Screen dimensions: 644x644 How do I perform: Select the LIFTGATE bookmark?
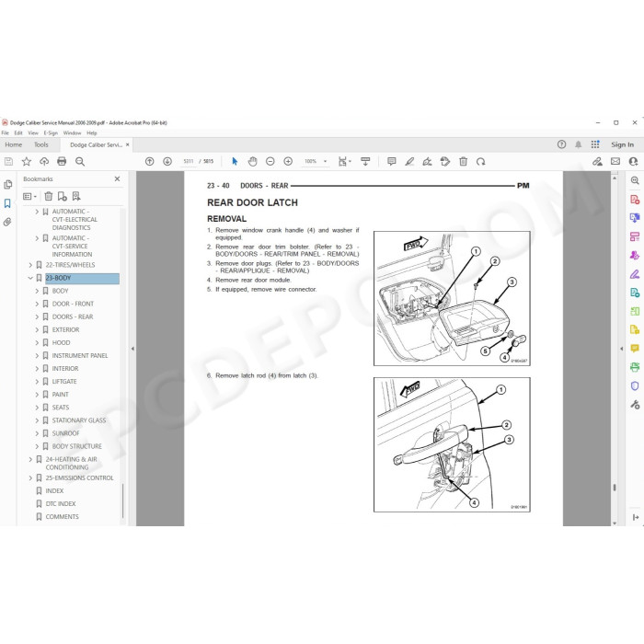click(64, 382)
